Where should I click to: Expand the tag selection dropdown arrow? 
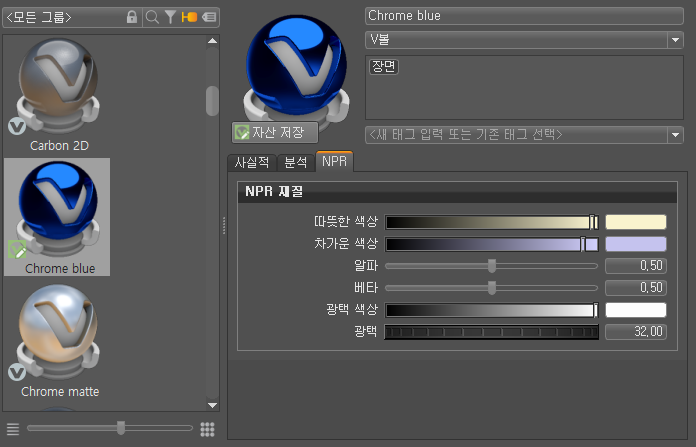pyautogui.click(x=675, y=135)
